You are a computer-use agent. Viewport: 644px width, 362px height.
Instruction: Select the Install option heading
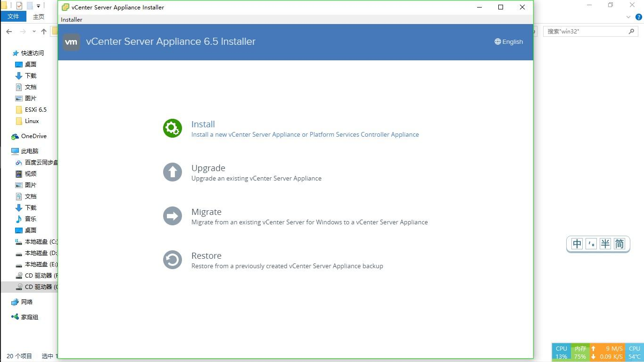coord(203,124)
